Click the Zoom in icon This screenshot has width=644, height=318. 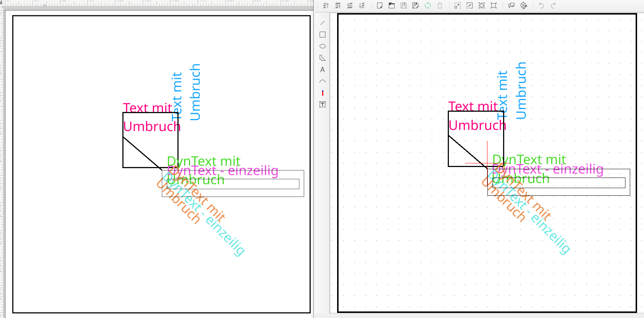458,5
